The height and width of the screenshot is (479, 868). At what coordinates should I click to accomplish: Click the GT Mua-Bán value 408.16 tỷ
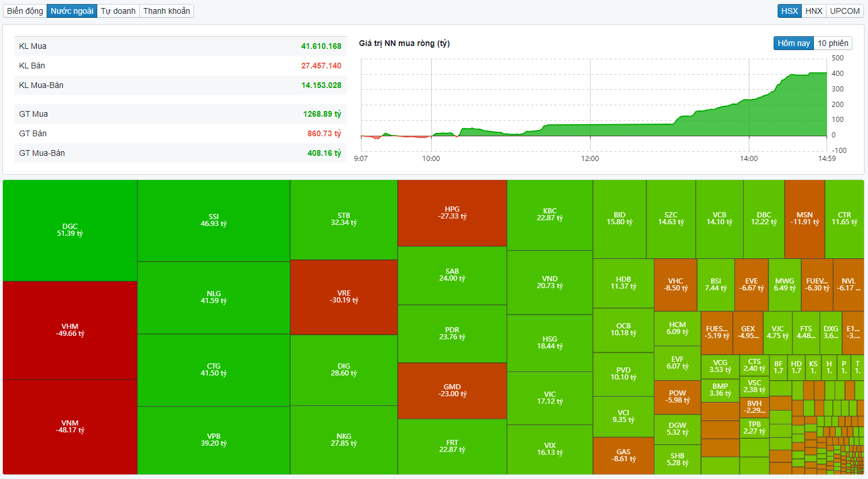324,153
